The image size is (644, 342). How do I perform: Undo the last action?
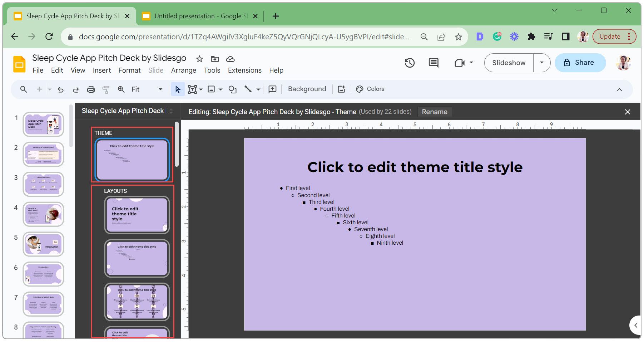tap(60, 89)
